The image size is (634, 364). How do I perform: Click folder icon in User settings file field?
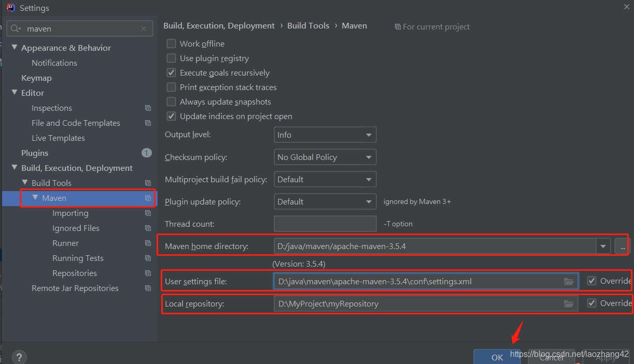pyautogui.click(x=569, y=281)
